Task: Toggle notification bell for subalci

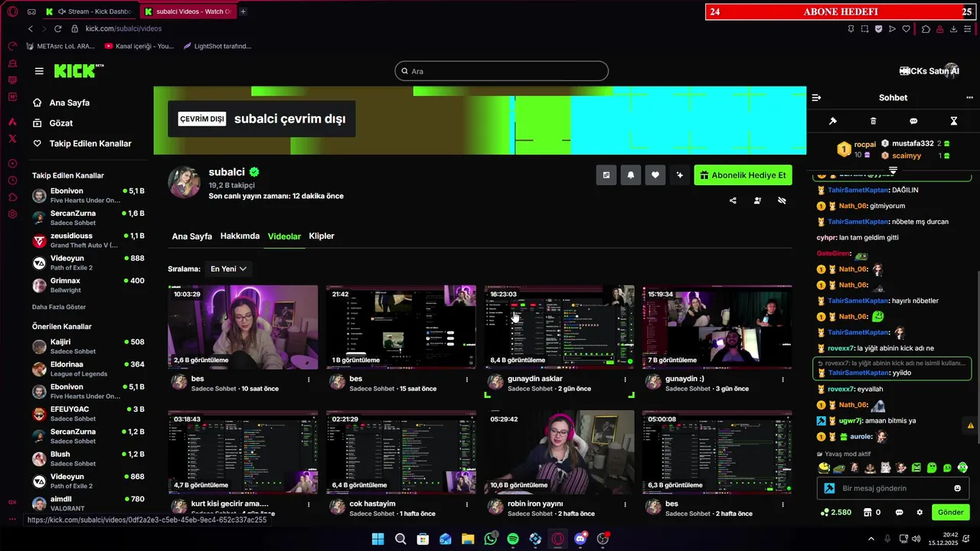Action: [x=631, y=175]
